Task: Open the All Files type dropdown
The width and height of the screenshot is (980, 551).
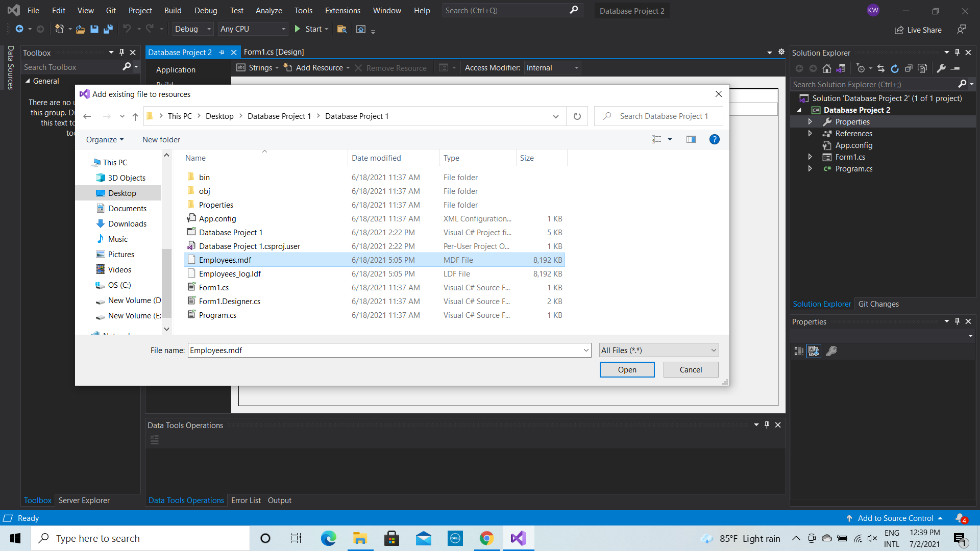Action: pos(659,350)
